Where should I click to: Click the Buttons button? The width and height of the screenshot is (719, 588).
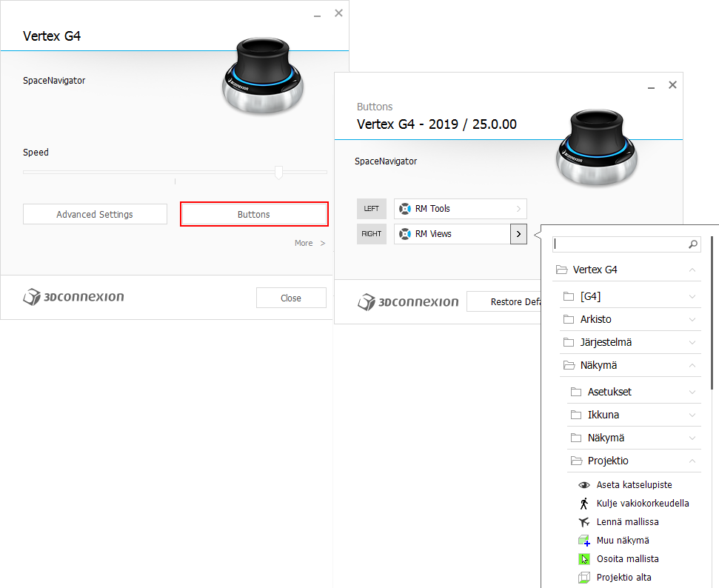pos(254,214)
